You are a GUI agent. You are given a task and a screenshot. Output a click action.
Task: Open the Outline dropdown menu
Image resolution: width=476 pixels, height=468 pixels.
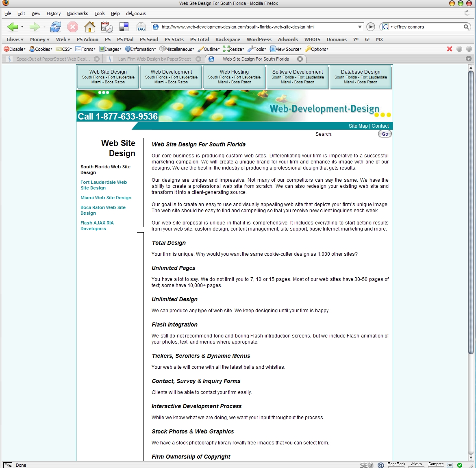pos(209,49)
